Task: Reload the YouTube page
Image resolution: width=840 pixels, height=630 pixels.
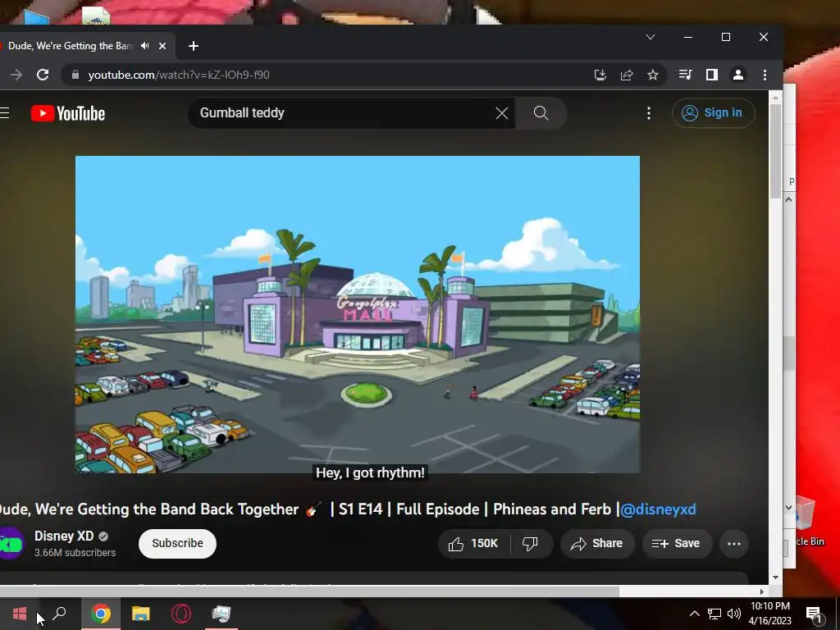Action: click(43, 75)
